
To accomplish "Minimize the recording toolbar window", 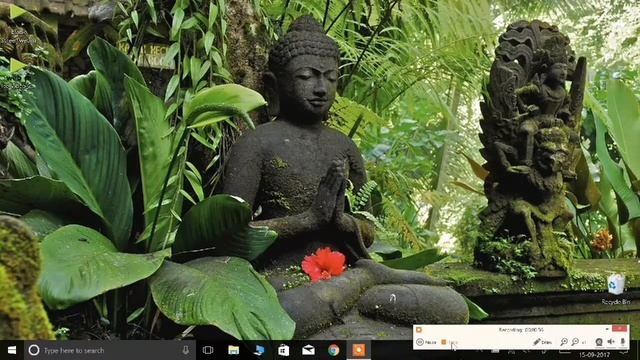I will [607, 329].
